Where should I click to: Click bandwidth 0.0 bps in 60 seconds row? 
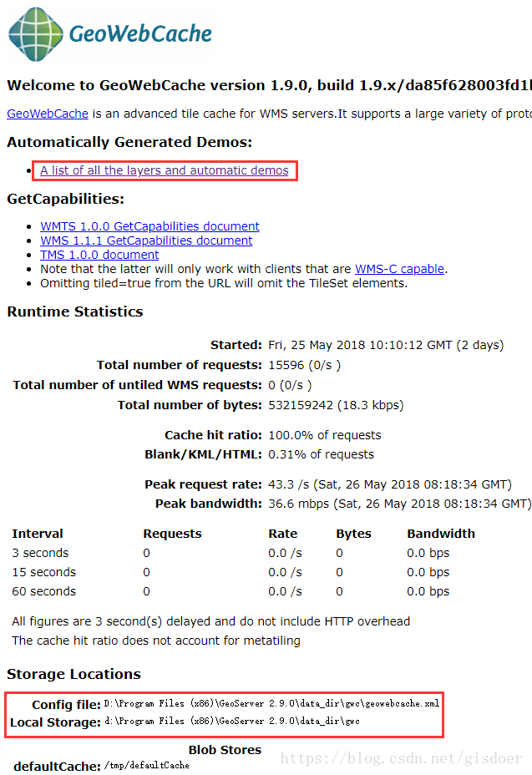[428, 591]
